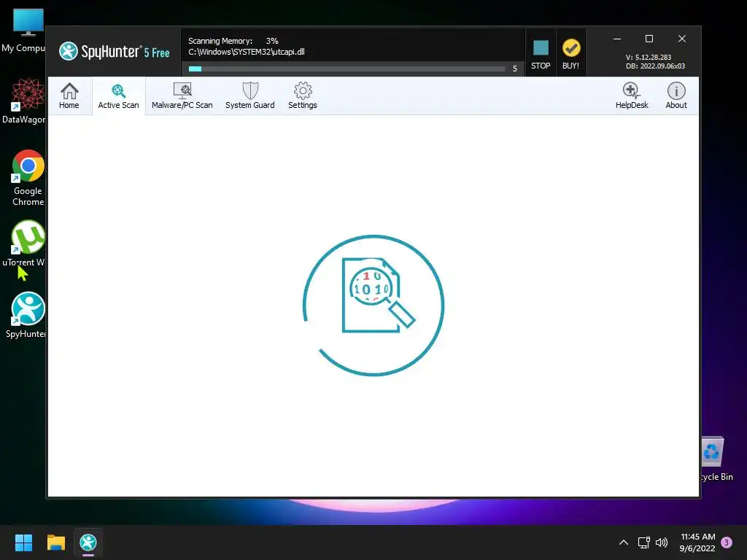The height and width of the screenshot is (560, 747).
Task: Open volume tray icon
Action: (662, 542)
